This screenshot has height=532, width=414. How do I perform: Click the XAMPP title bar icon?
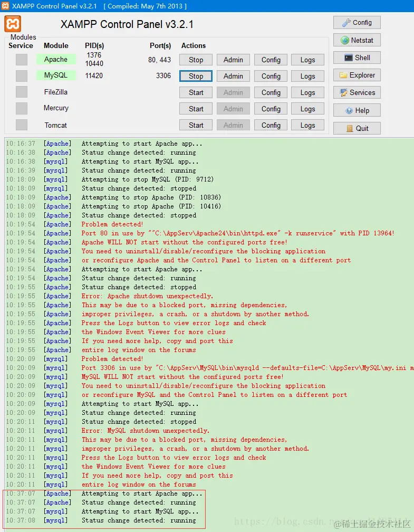click(x=5, y=6)
